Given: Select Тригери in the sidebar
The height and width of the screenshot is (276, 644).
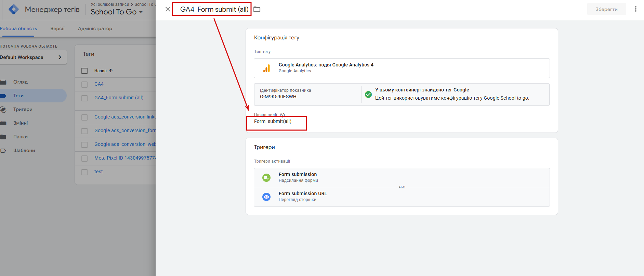Looking at the screenshot, I should (x=23, y=109).
